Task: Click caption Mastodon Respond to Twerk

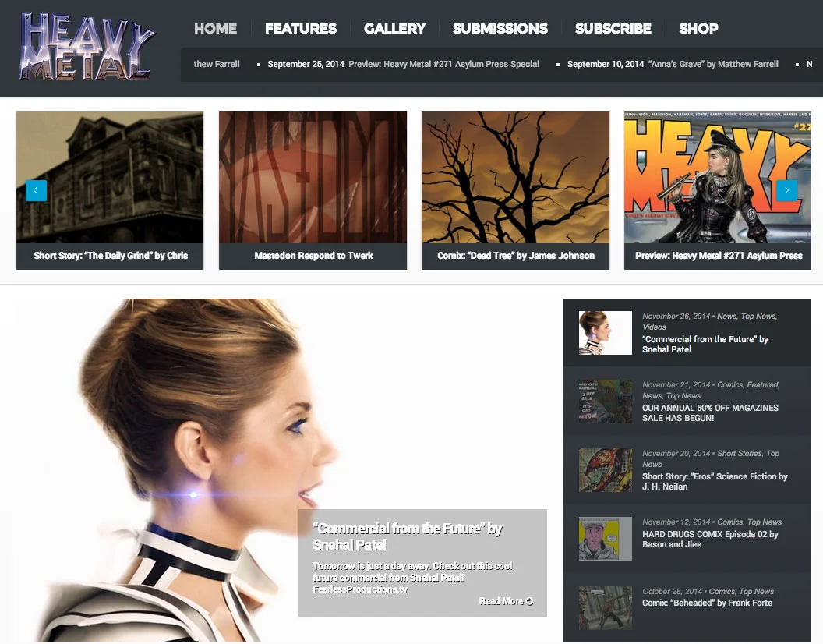Action: [x=314, y=256]
